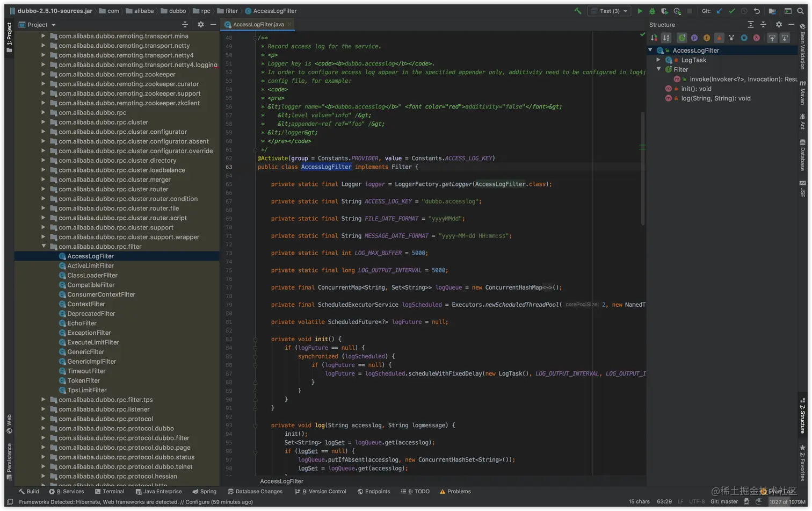Toggle Sort by Visibility in Structure
The width and height of the screenshot is (812, 511).
click(654, 38)
